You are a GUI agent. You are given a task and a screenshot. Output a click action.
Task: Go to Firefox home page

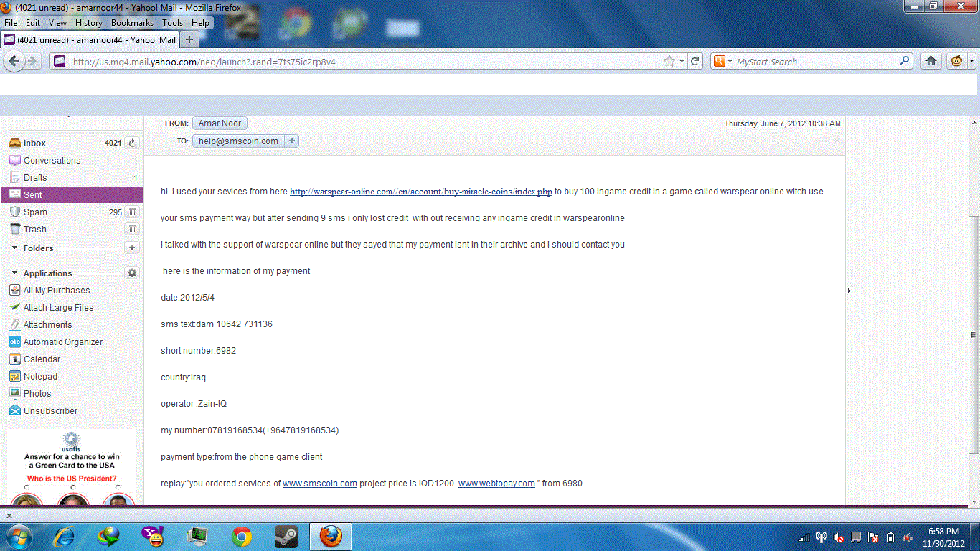click(931, 62)
